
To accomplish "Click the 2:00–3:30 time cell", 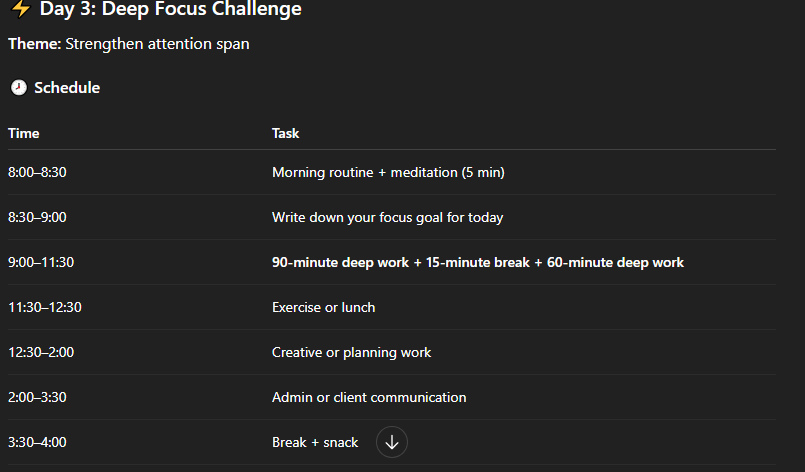I will (x=37, y=397).
